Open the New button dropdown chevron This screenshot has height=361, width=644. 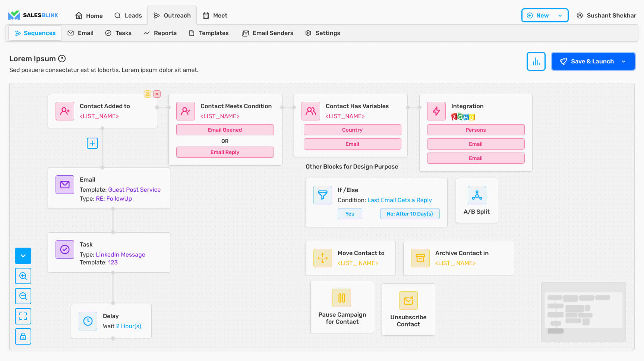560,16
